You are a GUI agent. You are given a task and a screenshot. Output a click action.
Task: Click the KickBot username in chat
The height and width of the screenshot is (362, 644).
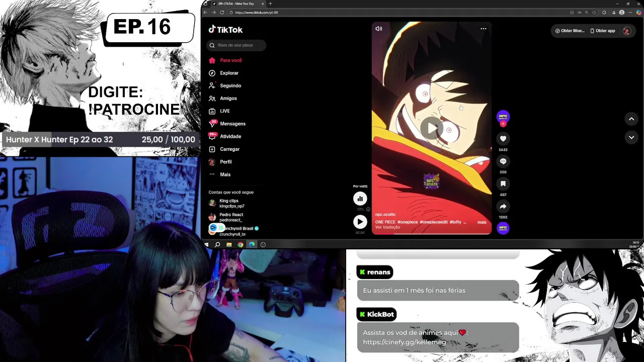pyautogui.click(x=380, y=314)
